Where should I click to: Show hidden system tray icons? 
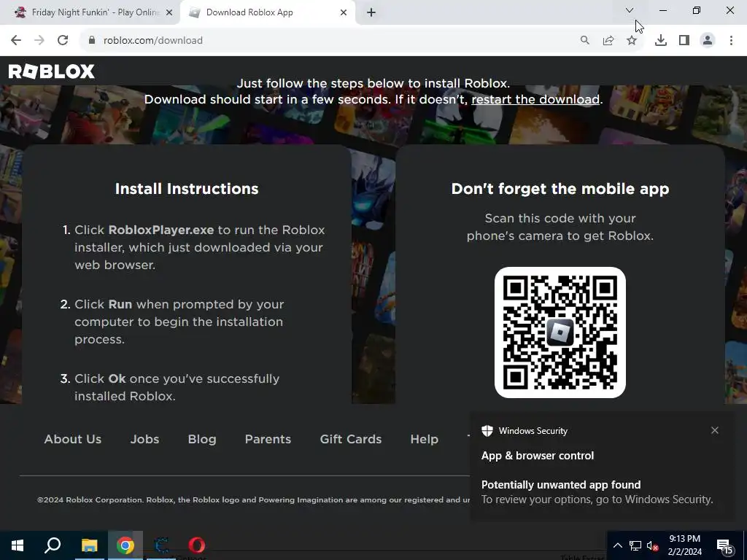tap(617, 545)
